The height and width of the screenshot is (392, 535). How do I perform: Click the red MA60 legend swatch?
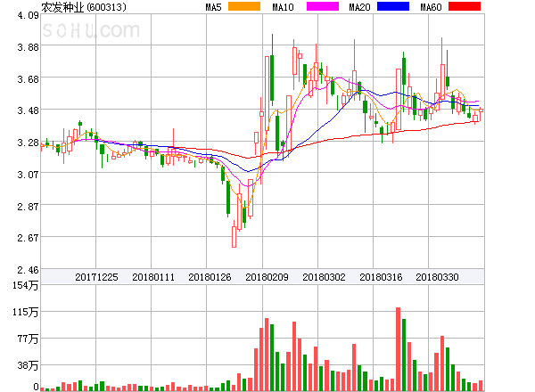[465, 6]
